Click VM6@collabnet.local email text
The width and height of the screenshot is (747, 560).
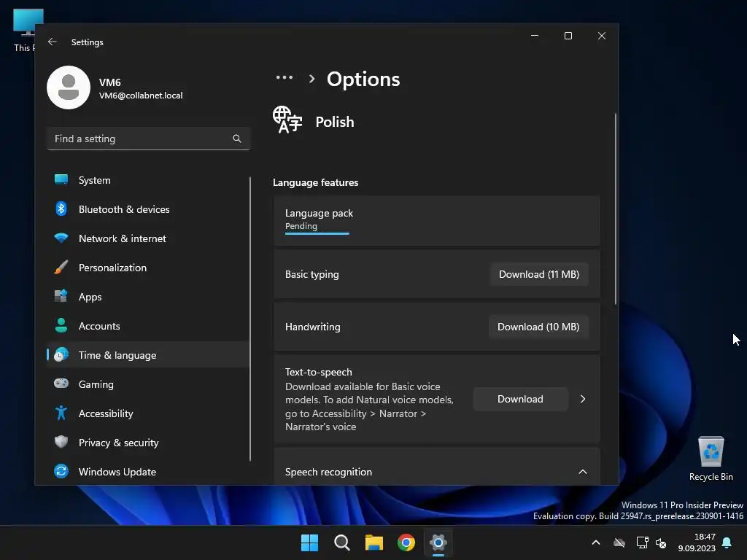tap(141, 96)
